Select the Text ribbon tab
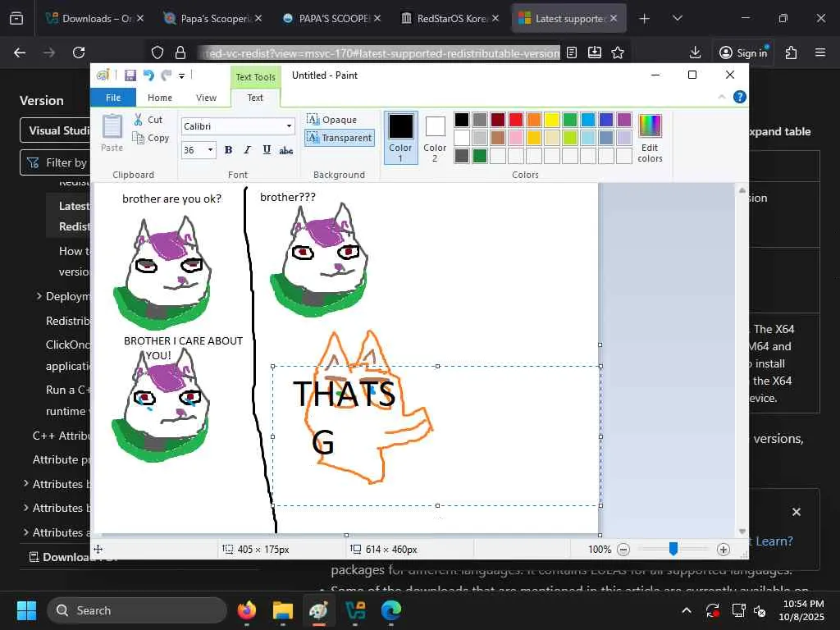Viewport: 840px width, 630px height. 255,98
